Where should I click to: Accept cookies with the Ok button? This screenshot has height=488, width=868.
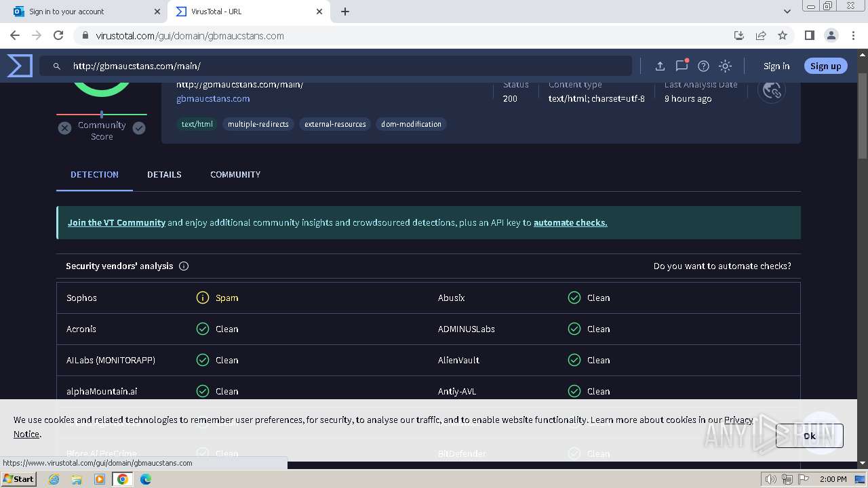coord(810,436)
